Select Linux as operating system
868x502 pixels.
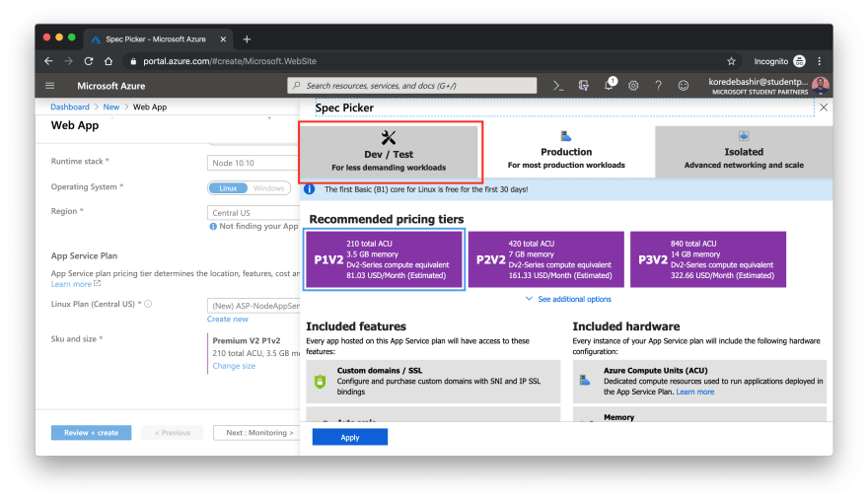tap(228, 188)
